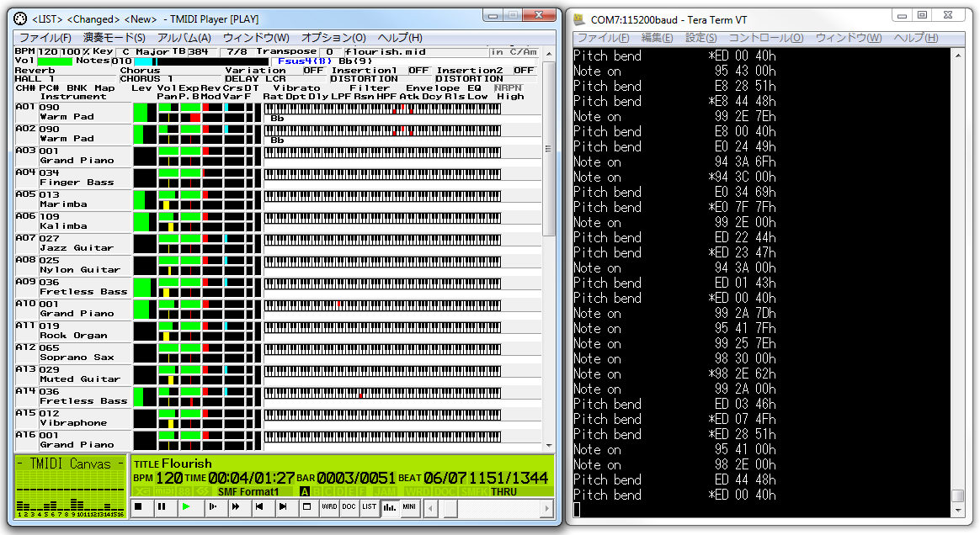The width and height of the screenshot is (980, 535).
Task: Switch to MINI player mode
Action: [408, 507]
